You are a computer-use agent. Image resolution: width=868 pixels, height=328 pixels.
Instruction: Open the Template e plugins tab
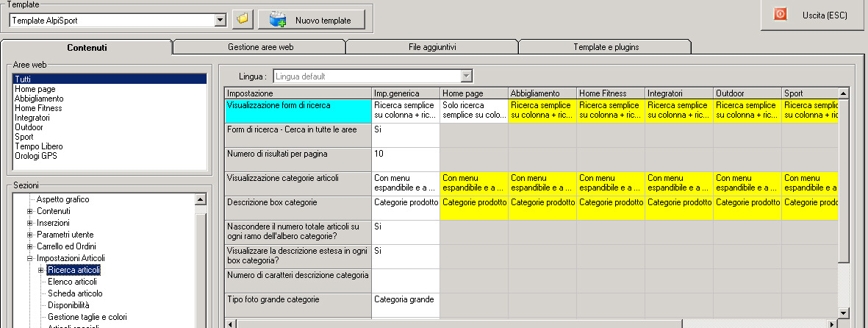[x=606, y=47]
